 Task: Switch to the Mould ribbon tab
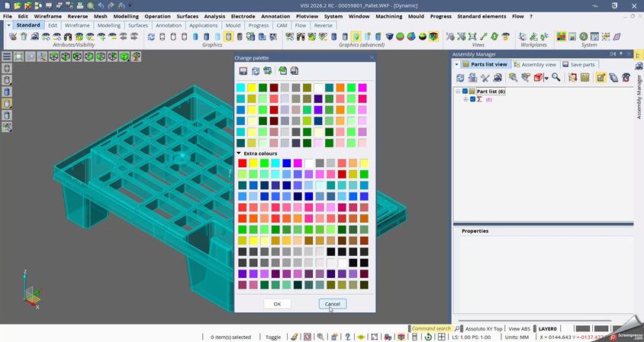point(233,25)
